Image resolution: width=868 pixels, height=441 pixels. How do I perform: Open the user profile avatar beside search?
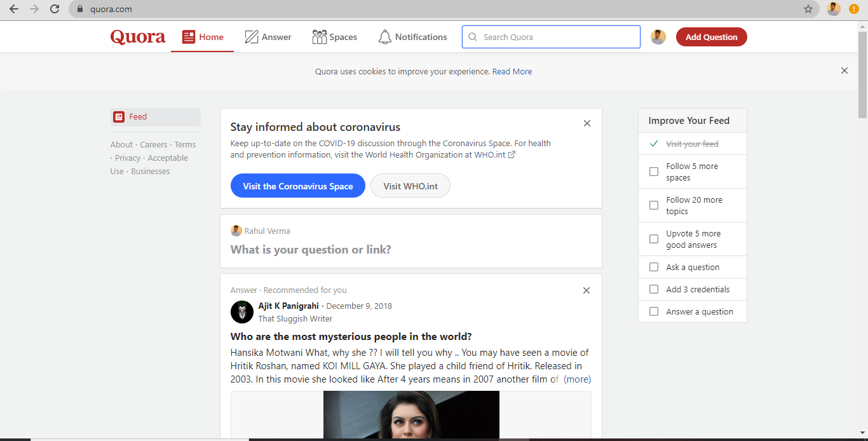point(658,37)
